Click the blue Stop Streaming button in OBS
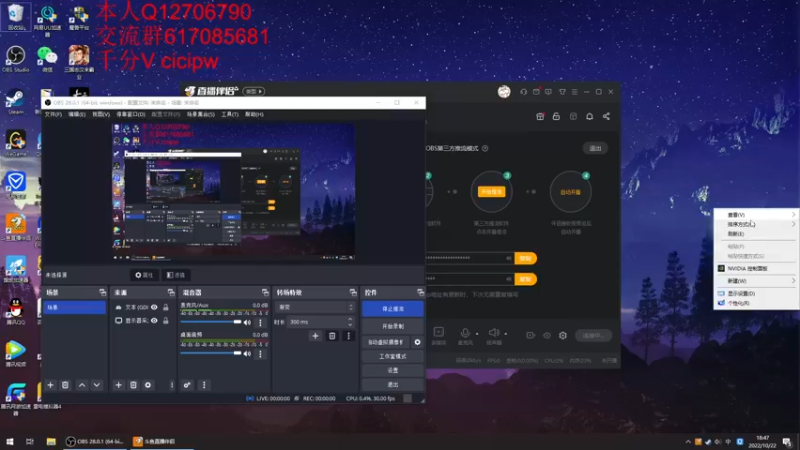Screen dimensions: 800x450 click(x=393, y=309)
